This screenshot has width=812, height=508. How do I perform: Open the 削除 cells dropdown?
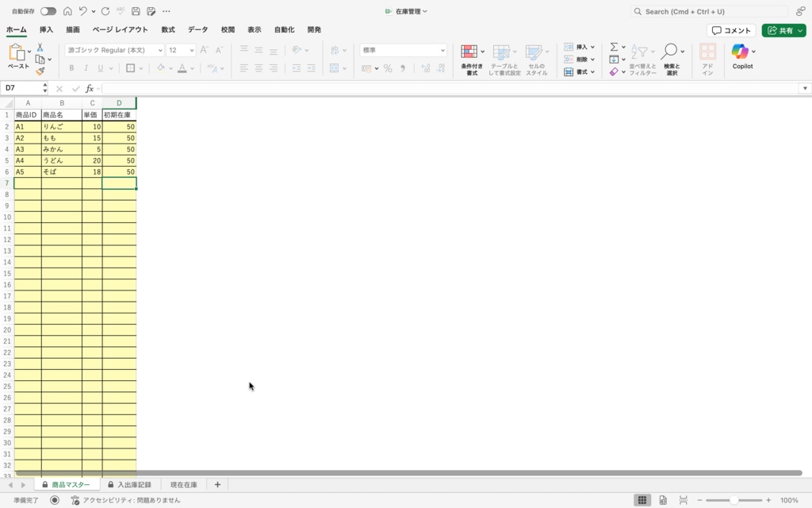[580, 60]
